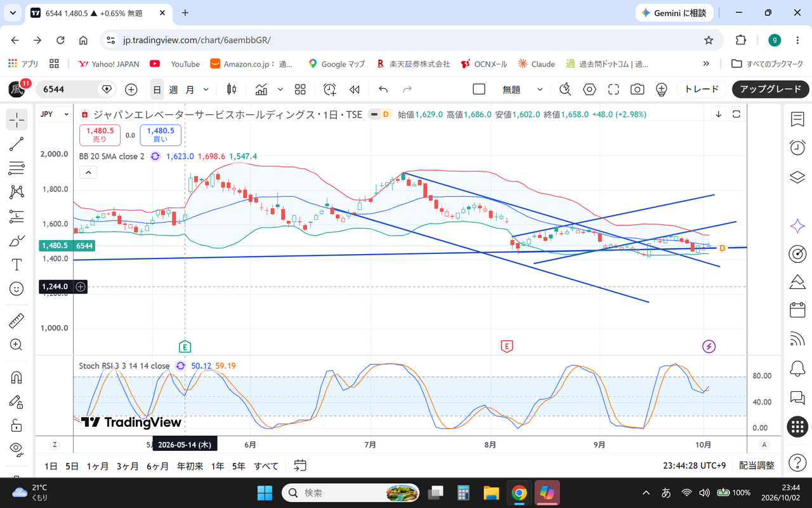Select the 3ヶ月 date range
Viewport: 812px width, 508px height.
128,466
